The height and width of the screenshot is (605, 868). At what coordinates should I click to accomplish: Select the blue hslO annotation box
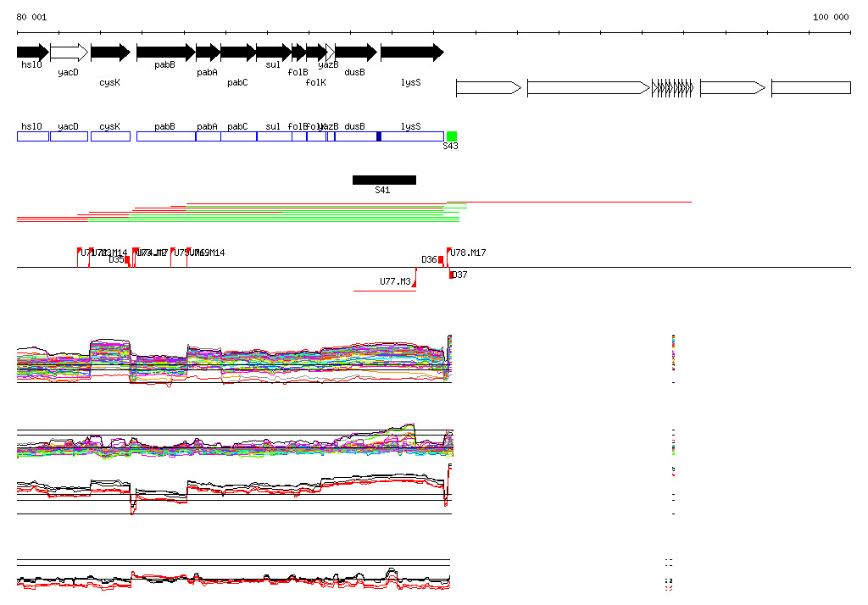33,136
